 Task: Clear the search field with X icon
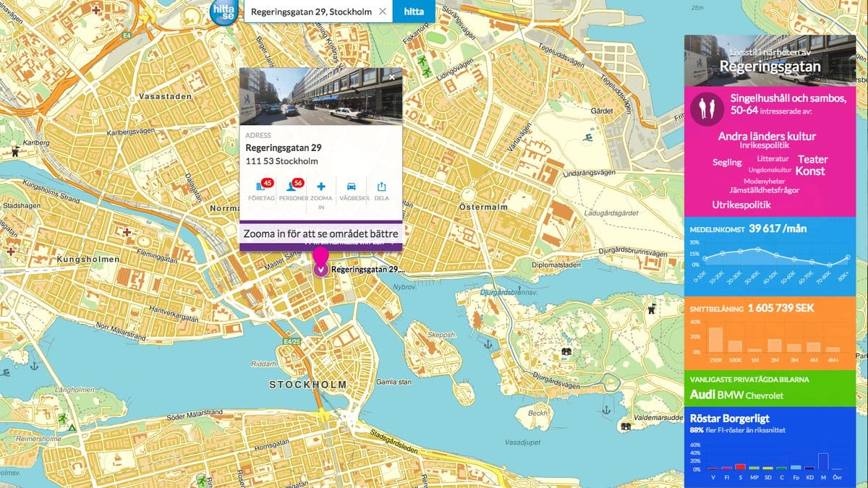[383, 12]
